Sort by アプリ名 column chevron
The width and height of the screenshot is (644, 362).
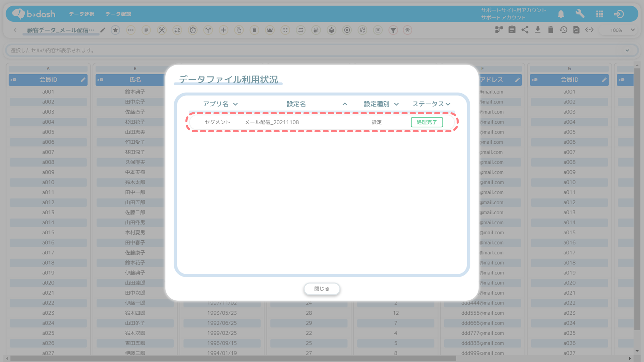coord(235,104)
